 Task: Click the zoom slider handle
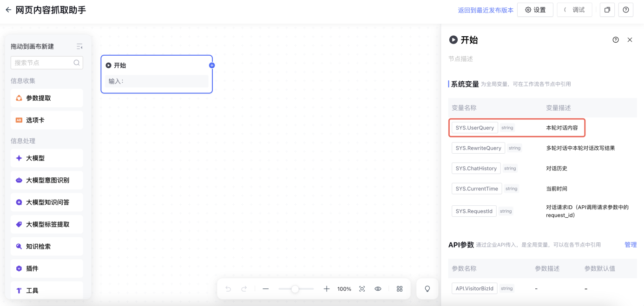(x=295, y=289)
